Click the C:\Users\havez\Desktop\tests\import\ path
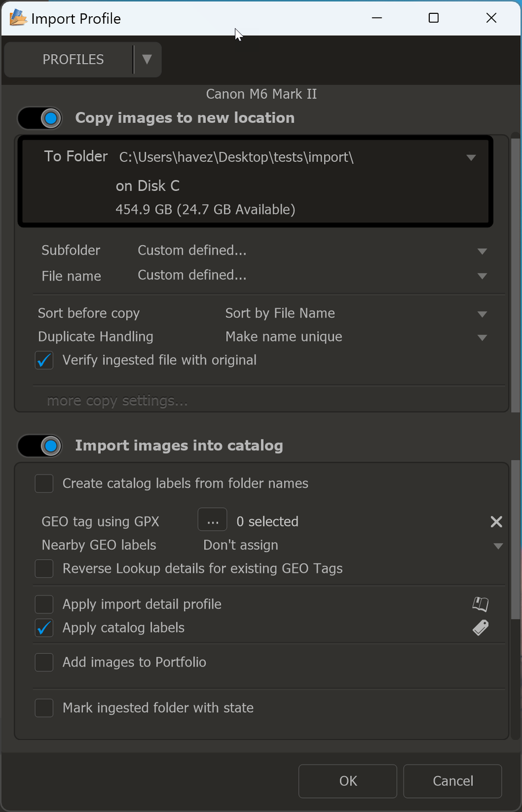Image resolution: width=522 pixels, height=812 pixels. click(x=236, y=157)
